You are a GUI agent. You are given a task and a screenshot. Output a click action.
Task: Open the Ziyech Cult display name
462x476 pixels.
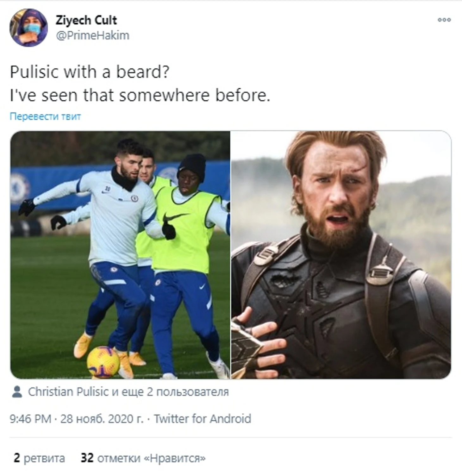coord(86,20)
